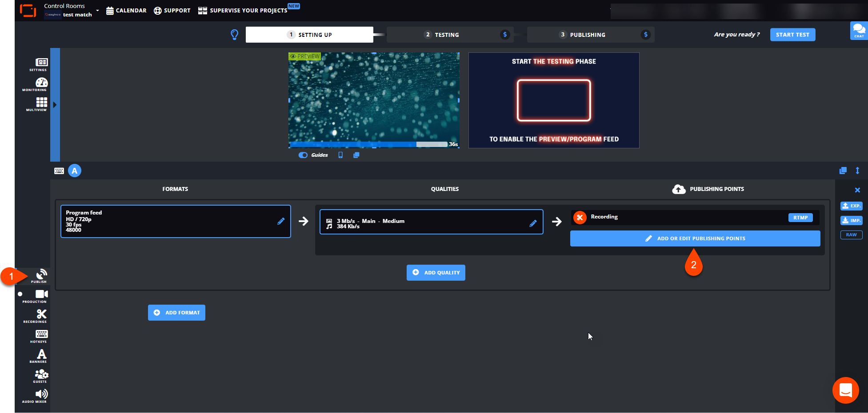This screenshot has width=868, height=413.
Task: Click the preview video progress bar
Action: pyautogui.click(x=368, y=144)
